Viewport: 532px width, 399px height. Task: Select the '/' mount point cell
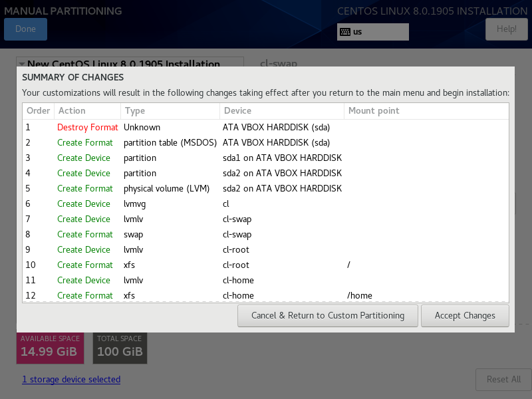click(x=348, y=265)
